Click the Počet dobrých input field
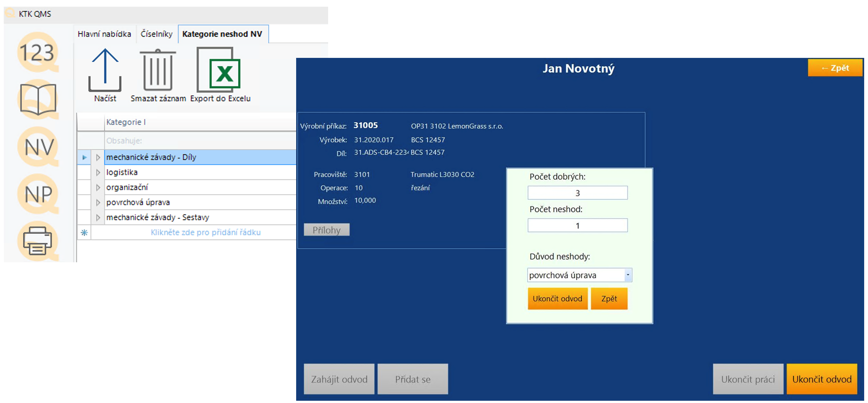The image size is (868, 403). click(577, 193)
